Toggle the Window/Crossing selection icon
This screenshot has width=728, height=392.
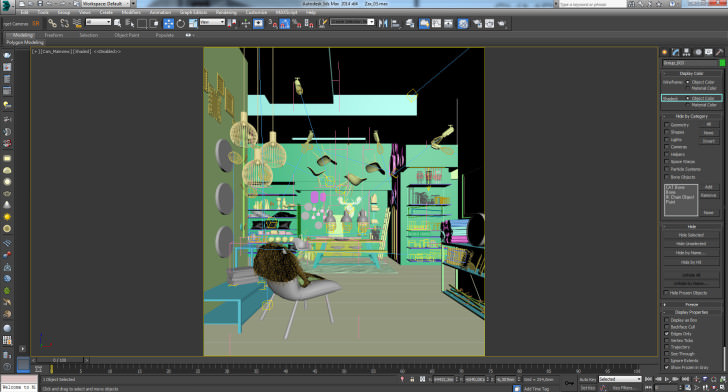coord(154,23)
